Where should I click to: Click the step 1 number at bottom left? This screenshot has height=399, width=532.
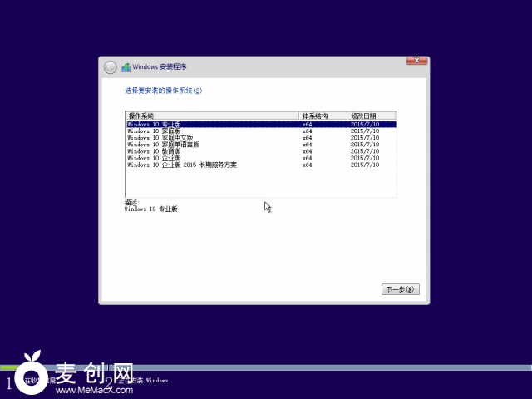point(9,383)
